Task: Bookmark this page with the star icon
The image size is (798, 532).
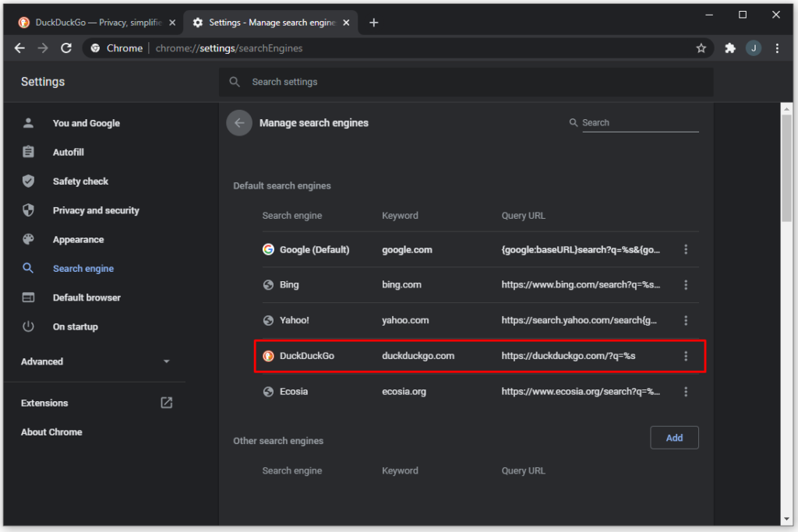Action: [x=701, y=48]
